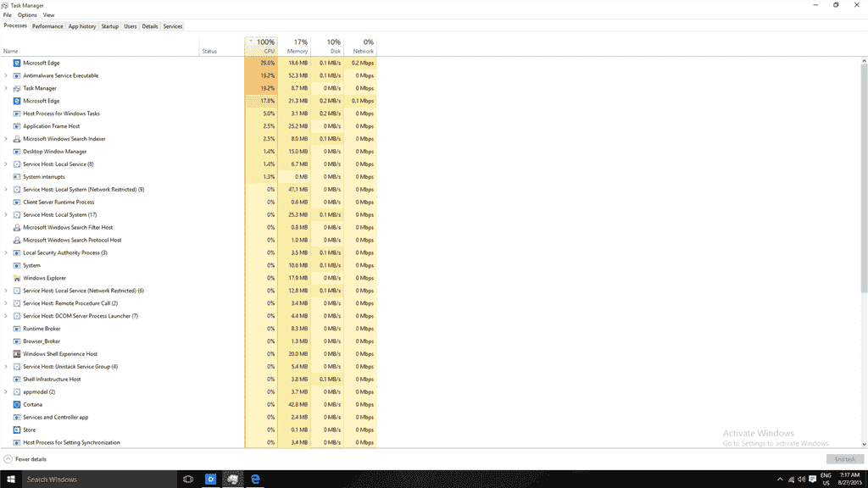Expand Service Host: Remote Procedure Call (2)
Viewport: 868px width, 488px height.
6,303
